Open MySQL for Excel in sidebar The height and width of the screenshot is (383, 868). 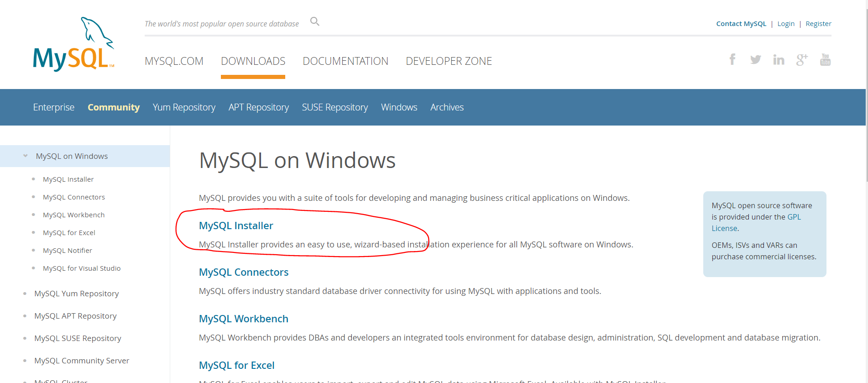click(x=69, y=233)
